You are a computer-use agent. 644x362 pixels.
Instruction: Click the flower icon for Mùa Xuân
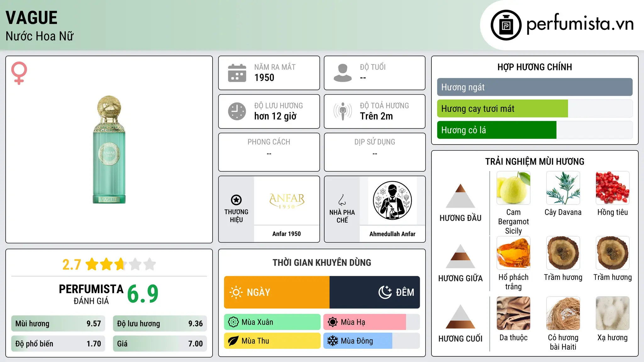pos(233,322)
